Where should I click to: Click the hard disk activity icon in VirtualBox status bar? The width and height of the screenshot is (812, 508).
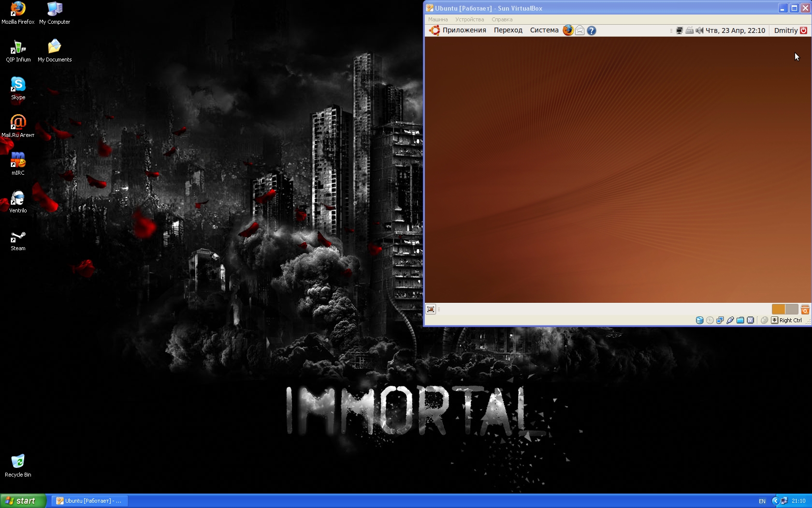(699, 320)
